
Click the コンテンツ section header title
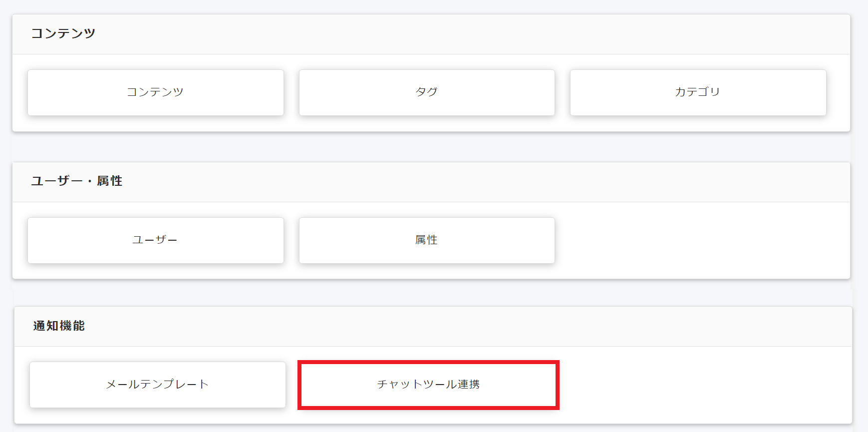click(63, 33)
